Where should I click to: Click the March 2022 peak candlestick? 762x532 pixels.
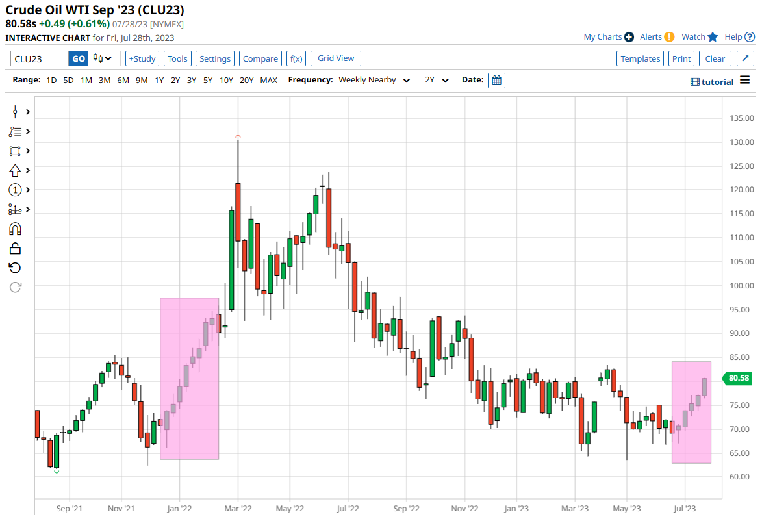[x=238, y=212]
